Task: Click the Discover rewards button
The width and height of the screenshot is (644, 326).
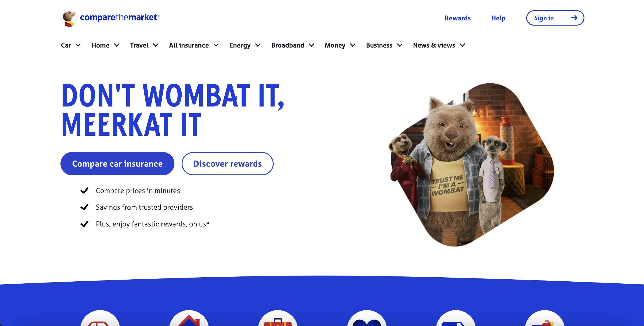Action: pyautogui.click(x=228, y=163)
